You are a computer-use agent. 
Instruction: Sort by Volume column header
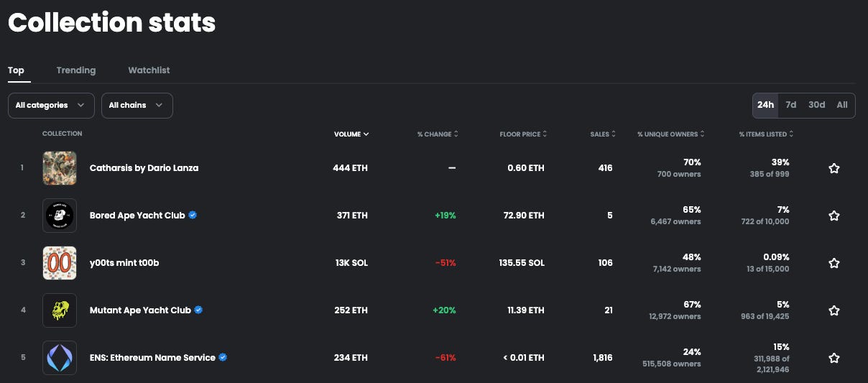tap(351, 134)
